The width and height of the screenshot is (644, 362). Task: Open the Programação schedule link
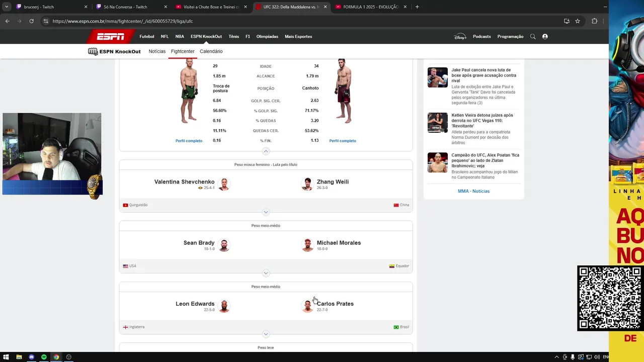(510, 37)
